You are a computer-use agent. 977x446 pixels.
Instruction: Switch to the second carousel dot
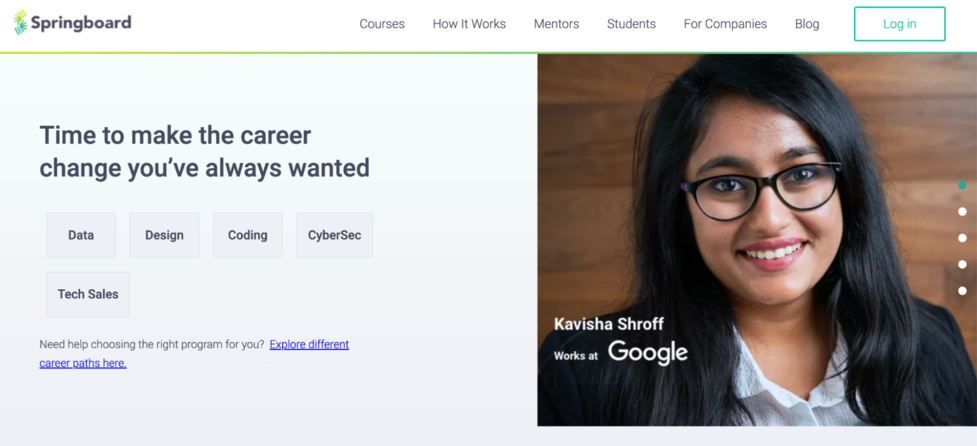point(962,212)
